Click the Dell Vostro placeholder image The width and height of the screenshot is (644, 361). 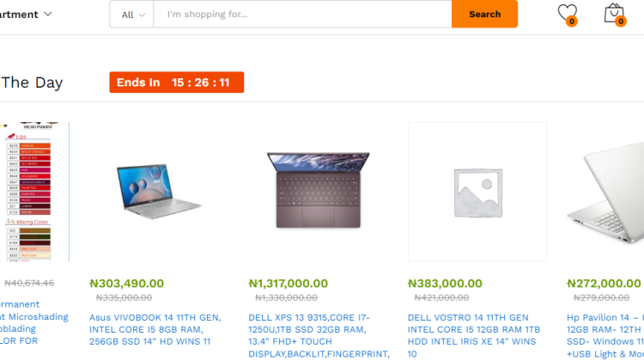point(477,191)
